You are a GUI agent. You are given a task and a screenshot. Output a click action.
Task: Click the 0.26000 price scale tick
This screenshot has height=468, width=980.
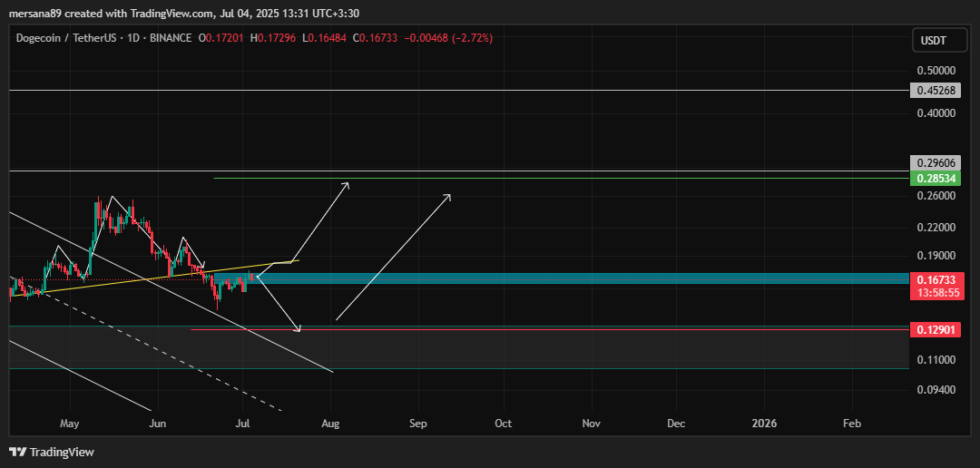click(x=935, y=196)
